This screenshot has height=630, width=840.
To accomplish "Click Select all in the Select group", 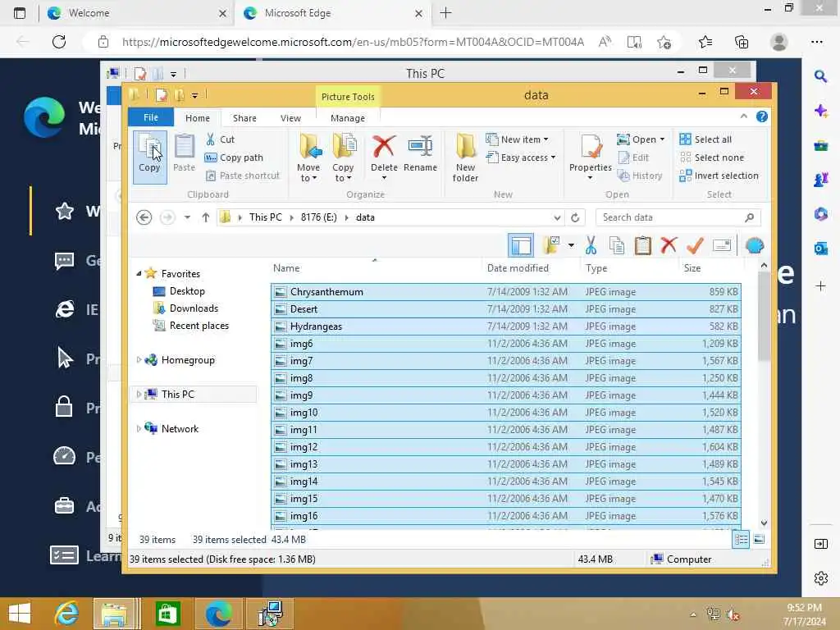I will (x=705, y=139).
